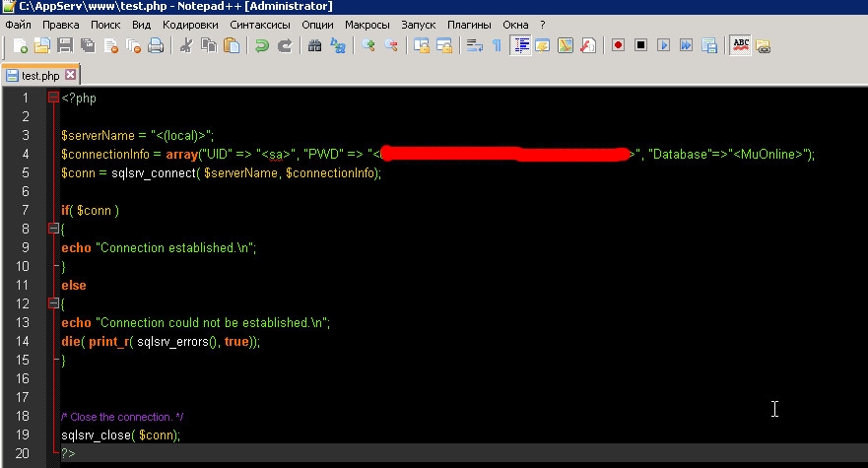Toggle word wrap in toolbar

[x=473, y=45]
